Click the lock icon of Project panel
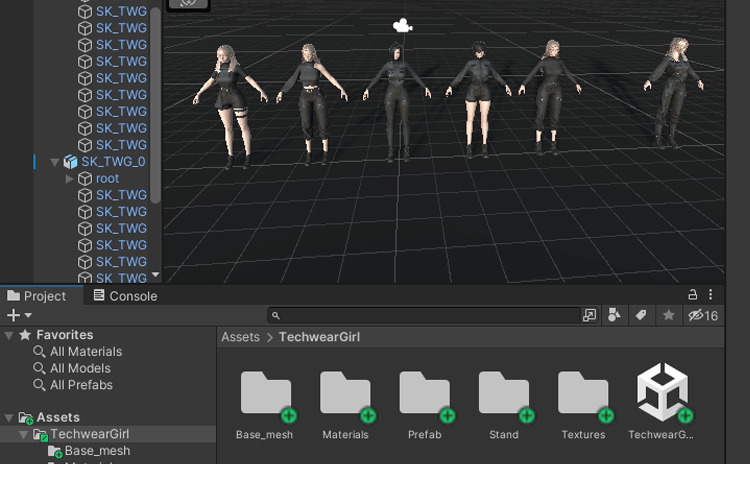The width and height of the screenshot is (750, 488). pyautogui.click(x=692, y=295)
